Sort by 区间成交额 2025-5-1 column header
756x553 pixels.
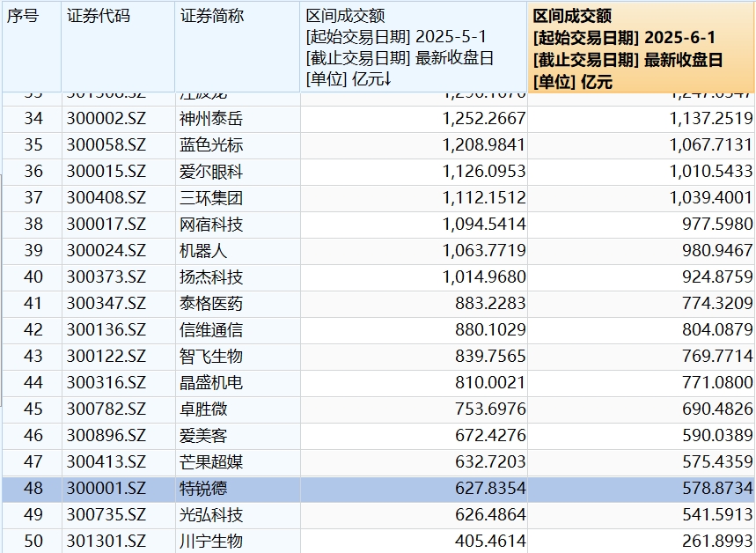coord(414,47)
